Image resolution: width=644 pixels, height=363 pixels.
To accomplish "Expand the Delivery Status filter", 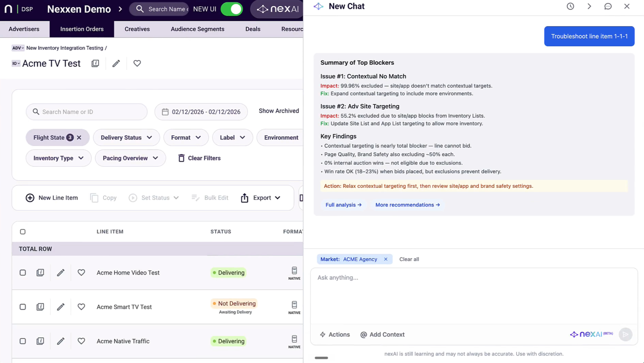I will pyautogui.click(x=126, y=138).
